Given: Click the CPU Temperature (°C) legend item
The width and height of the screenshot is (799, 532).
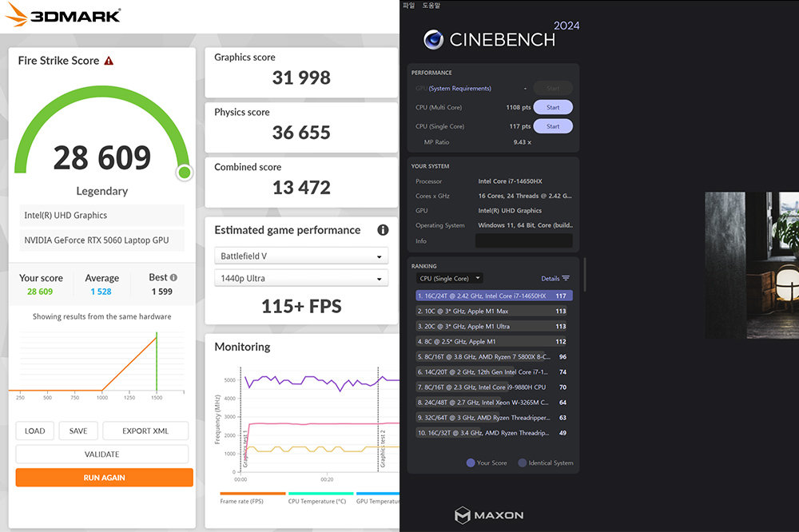Looking at the screenshot, I should click(x=320, y=498).
